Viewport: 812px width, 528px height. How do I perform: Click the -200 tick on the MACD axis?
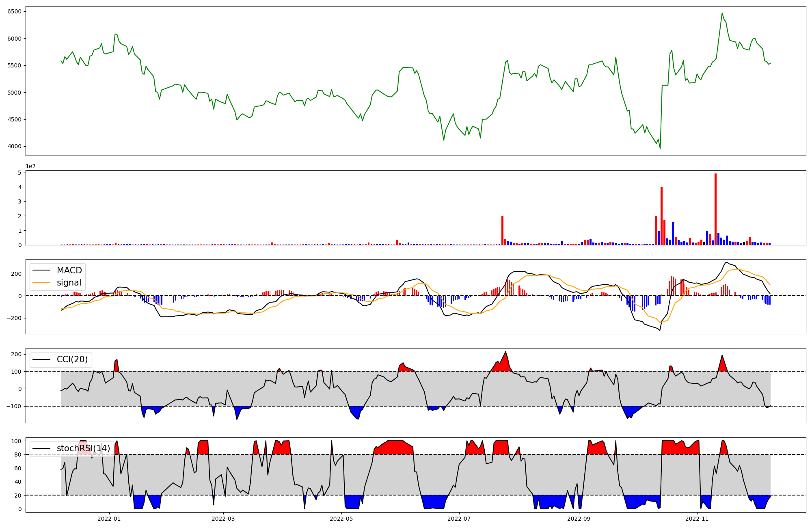14,318
